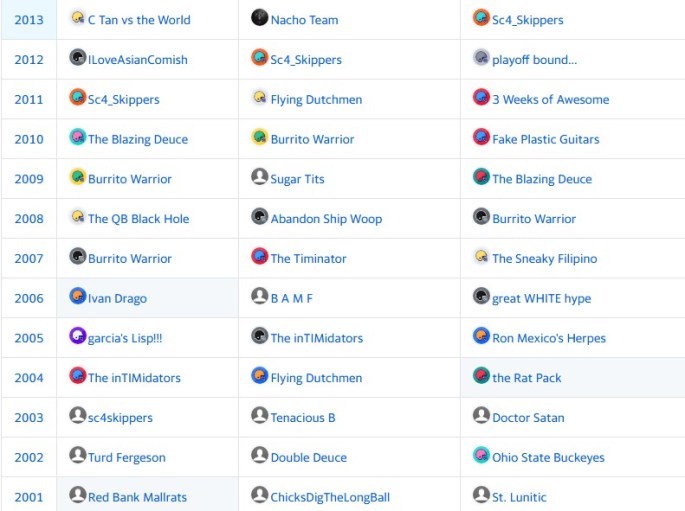This screenshot has width=685, height=511.
Task: Select the 2001 season year
Action: (x=29, y=497)
